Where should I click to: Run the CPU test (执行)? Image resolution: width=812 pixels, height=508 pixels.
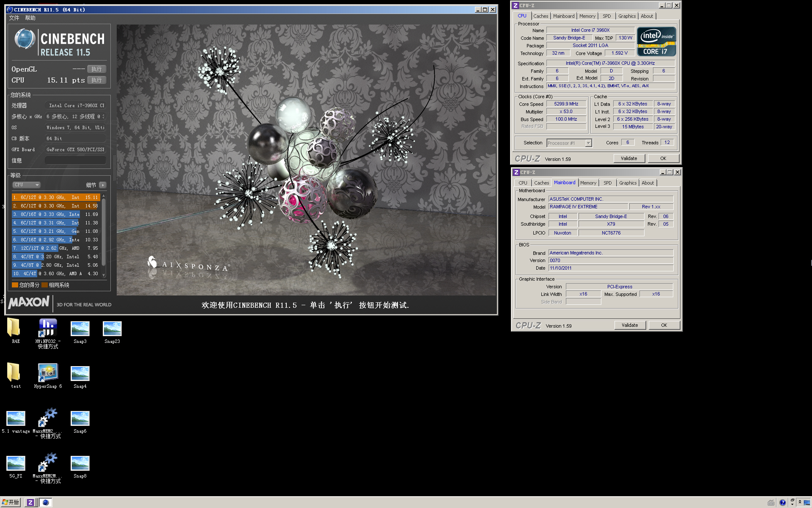[96, 80]
